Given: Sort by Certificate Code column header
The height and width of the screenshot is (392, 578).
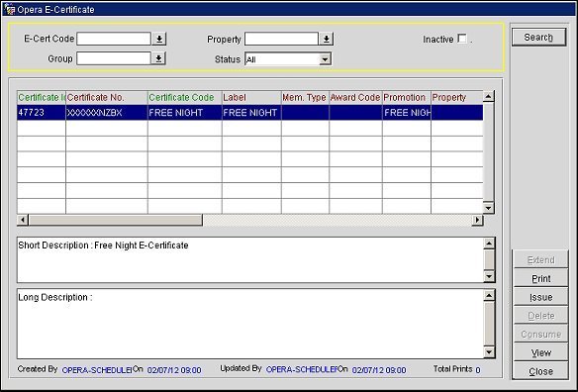Looking at the screenshot, I should point(185,97).
